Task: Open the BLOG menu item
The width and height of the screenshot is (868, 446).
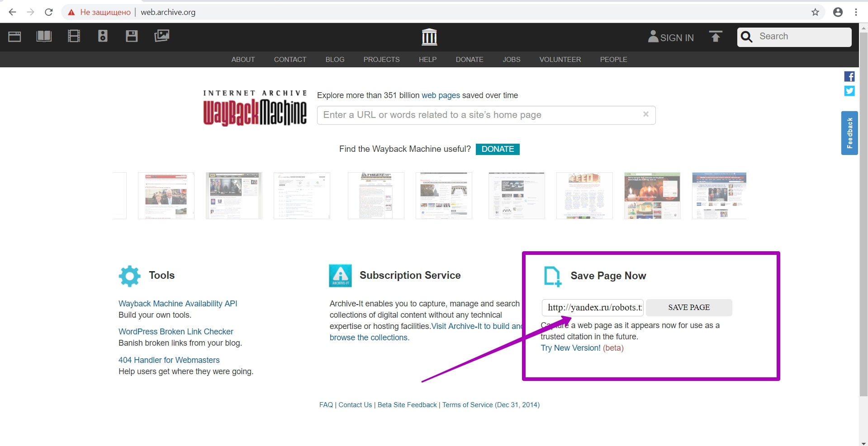Action: point(335,60)
